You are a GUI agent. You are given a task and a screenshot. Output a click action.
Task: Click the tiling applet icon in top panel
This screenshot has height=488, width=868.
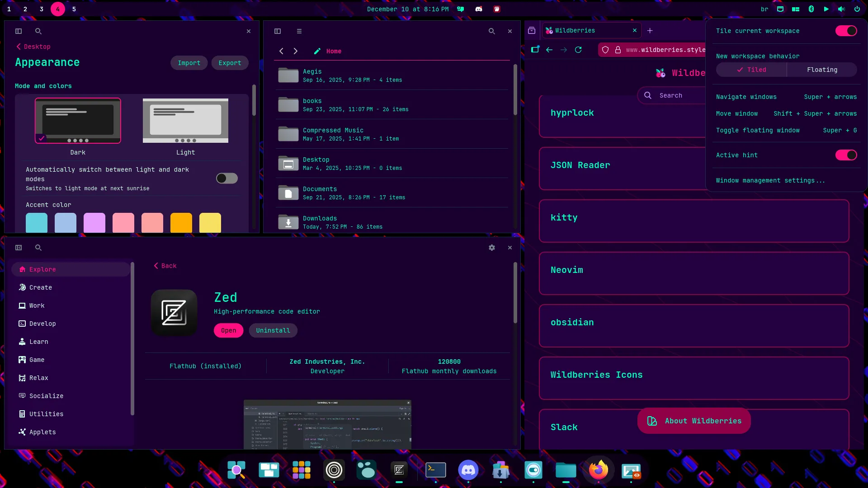pos(796,9)
